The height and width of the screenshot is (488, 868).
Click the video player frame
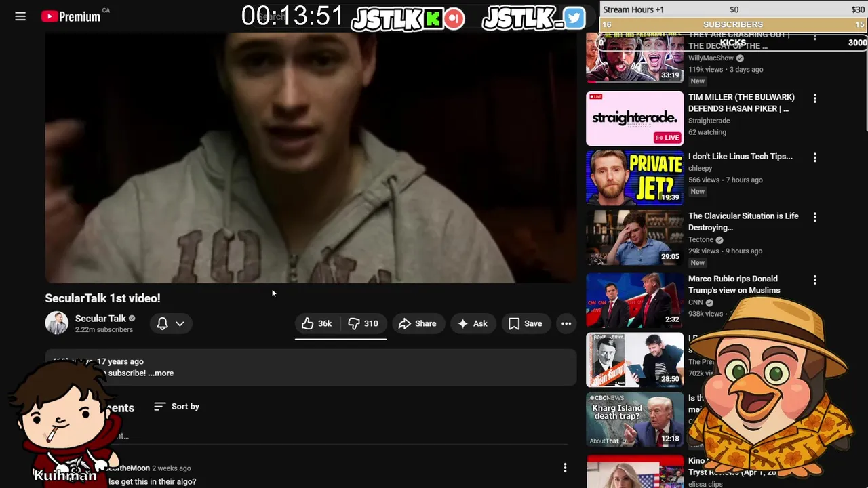311,157
